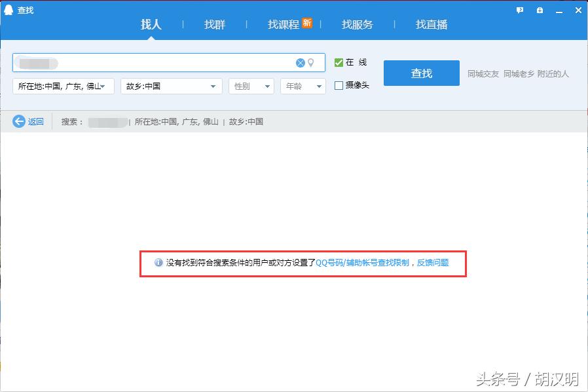
Task: Click the blue 查找 search button
Action: pyautogui.click(x=421, y=73)
